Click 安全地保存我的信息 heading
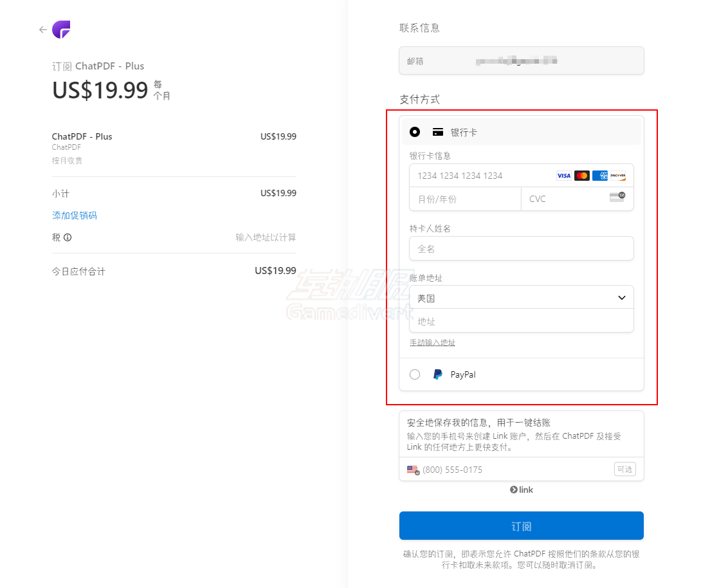701x588 pixels. (478, 423)
